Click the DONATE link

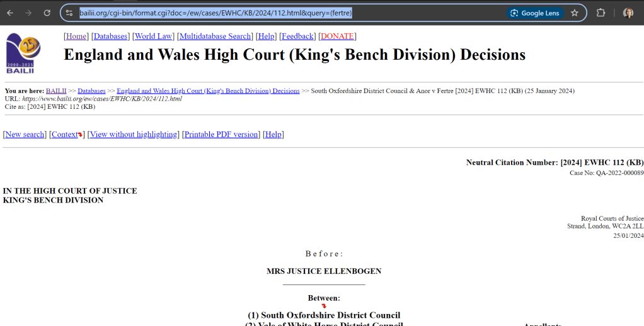[338, 37]
